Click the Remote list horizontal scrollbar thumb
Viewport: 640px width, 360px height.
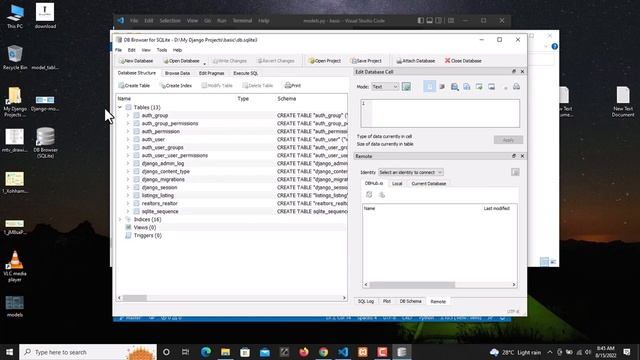pos(412,284)
